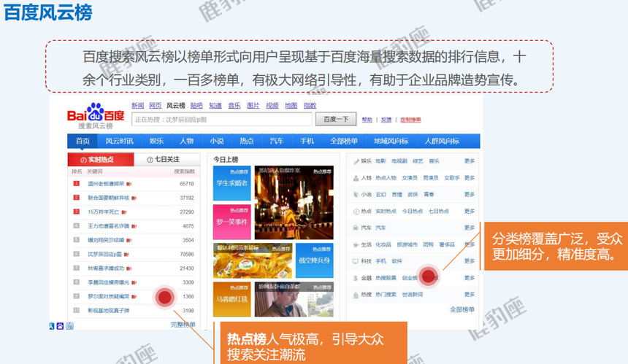
Task: Click the rank 1 red badge
Action: click(x=76, y=184)
